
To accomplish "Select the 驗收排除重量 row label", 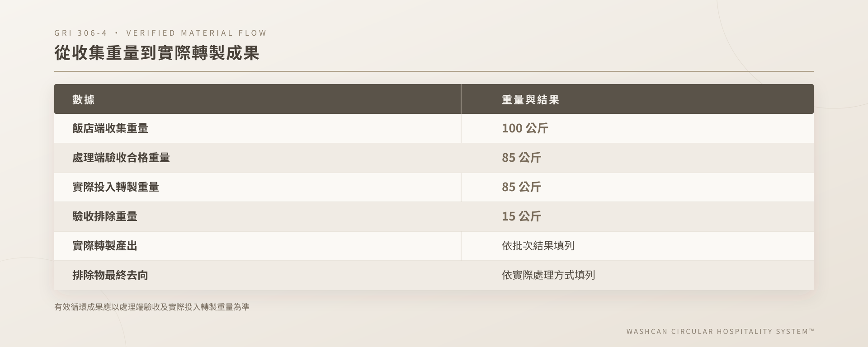I will tap(105, 216).
